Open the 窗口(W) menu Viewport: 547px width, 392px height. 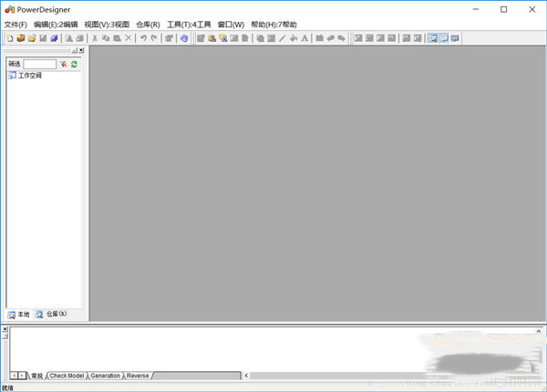tap(231, 25)
